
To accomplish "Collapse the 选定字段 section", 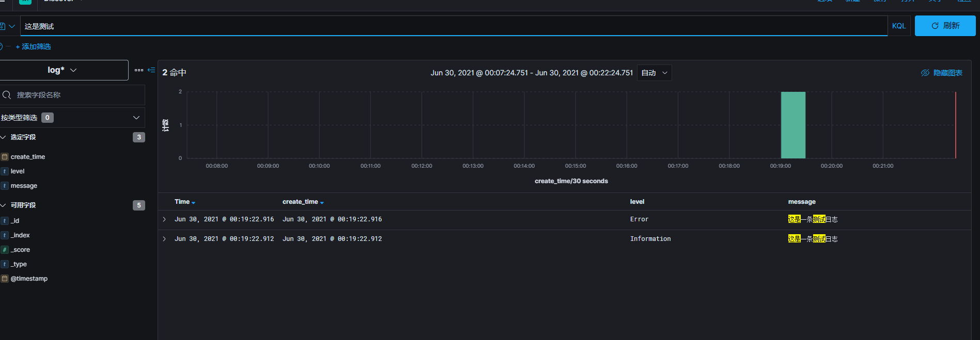I will click(3, 137).
